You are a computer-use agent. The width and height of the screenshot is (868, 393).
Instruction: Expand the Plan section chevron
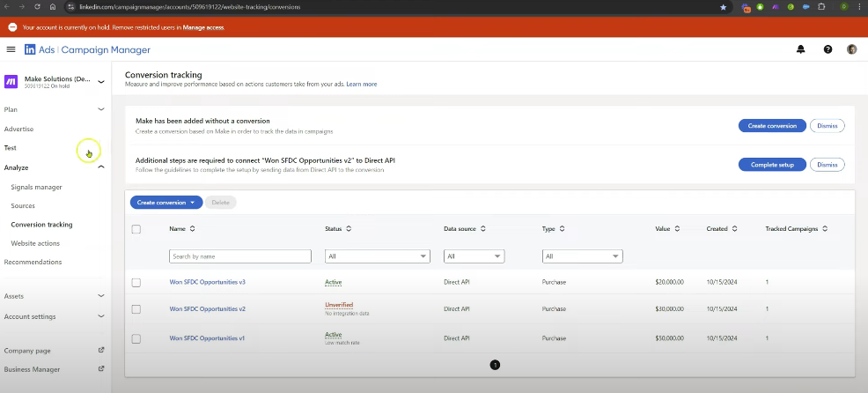(100, 109)
